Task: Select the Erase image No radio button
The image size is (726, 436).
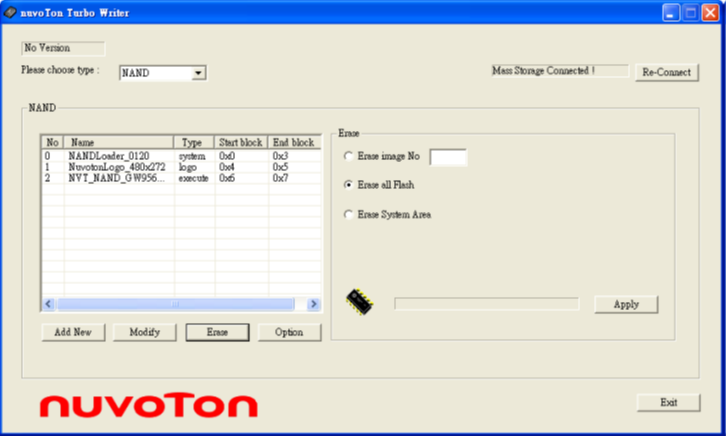Action: tap(349, 156)
